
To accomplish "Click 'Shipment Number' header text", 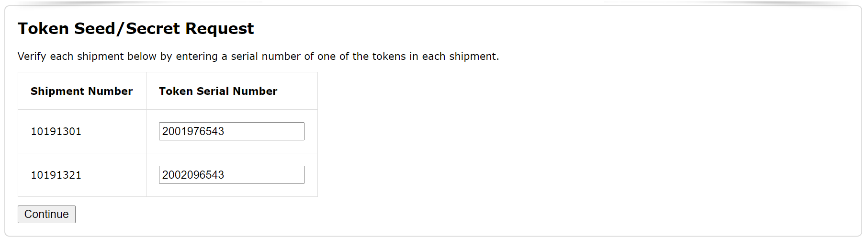I will pos(81,91).
